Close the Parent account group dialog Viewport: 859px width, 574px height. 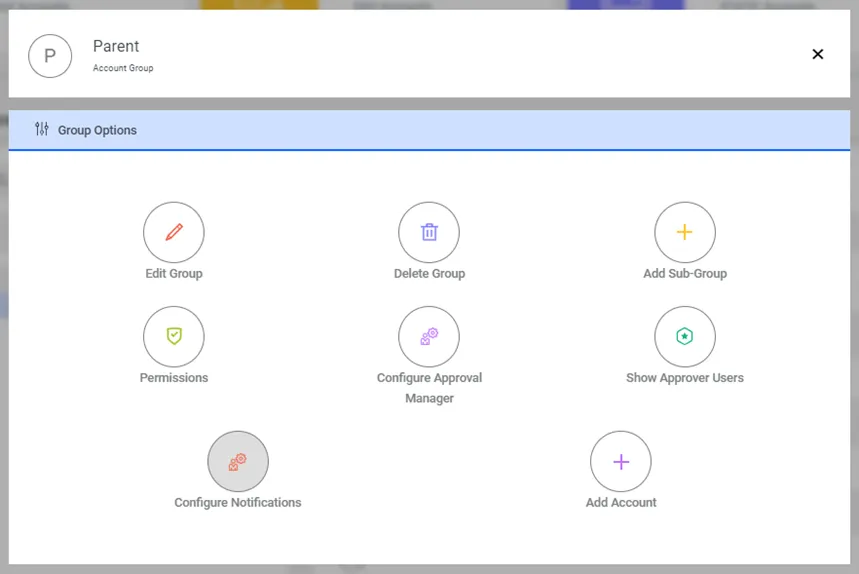(817, 54)
